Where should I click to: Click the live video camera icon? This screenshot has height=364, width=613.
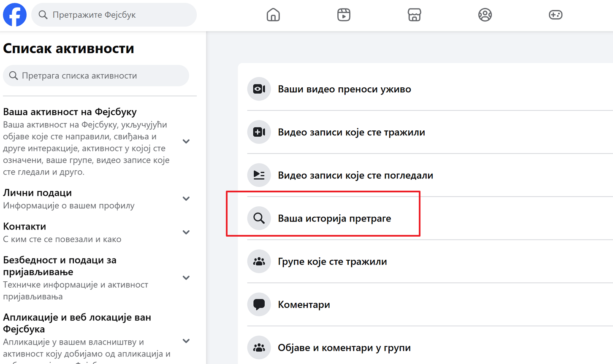click(259, 89)
